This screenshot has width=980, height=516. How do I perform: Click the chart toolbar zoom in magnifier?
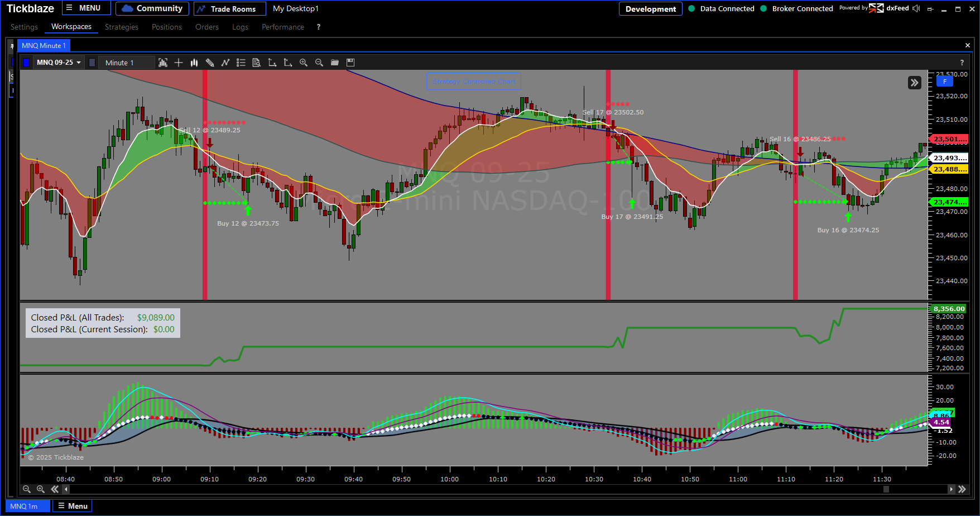coord(304,63)
